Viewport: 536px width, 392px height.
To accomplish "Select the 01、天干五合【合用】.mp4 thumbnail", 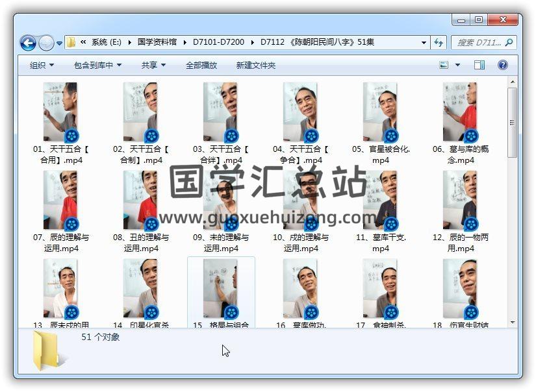I will click(60, 112).
